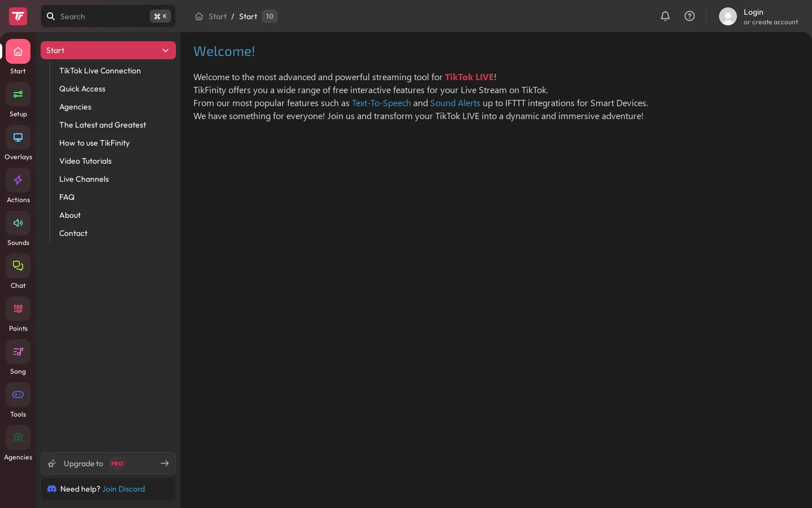Open Agencies item in Start menu list

click(x=75, y=107)
